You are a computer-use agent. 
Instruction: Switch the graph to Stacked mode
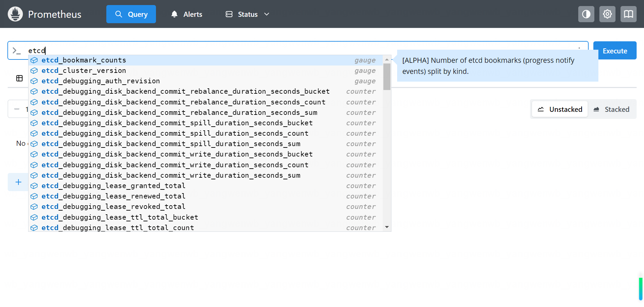(x=611, y=109)
